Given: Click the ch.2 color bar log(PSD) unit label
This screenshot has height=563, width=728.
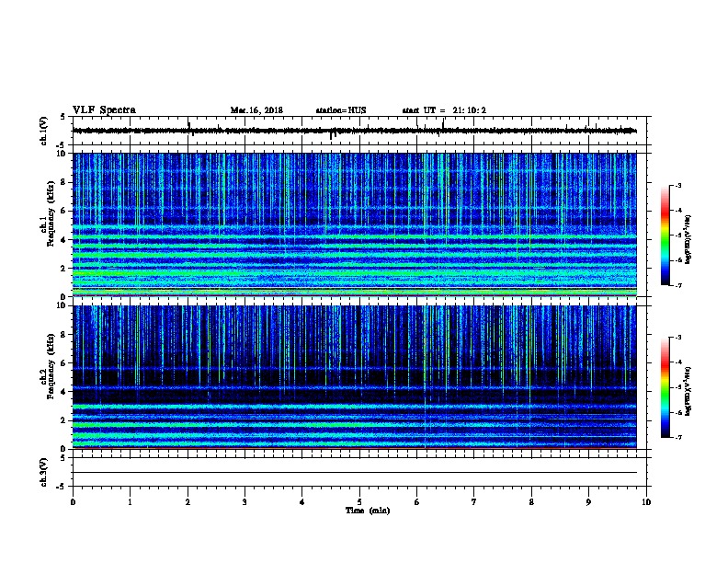Looking at the screenshot, I should click(688, 392).
